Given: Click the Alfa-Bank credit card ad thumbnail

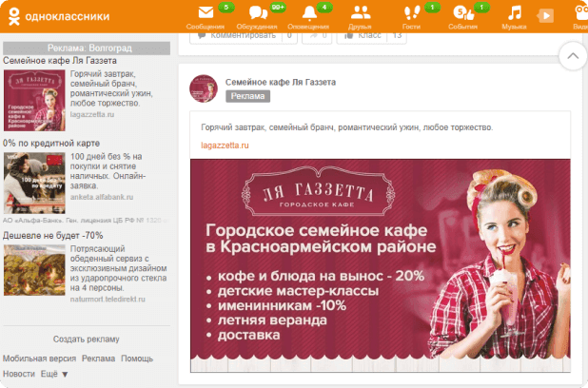Looking at the screenshot, I should tap(34, 183).
